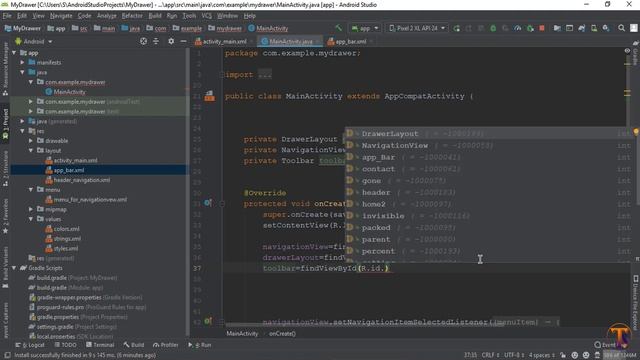Click the eye inspection icon above editor scrollbar
The image size is (640, 360).
click(627, 51)
